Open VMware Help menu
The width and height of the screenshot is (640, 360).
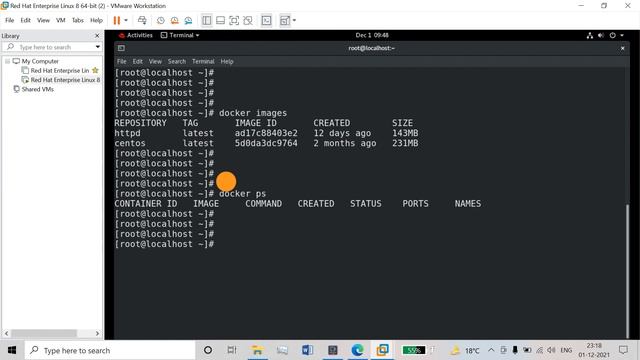(96, 20)
